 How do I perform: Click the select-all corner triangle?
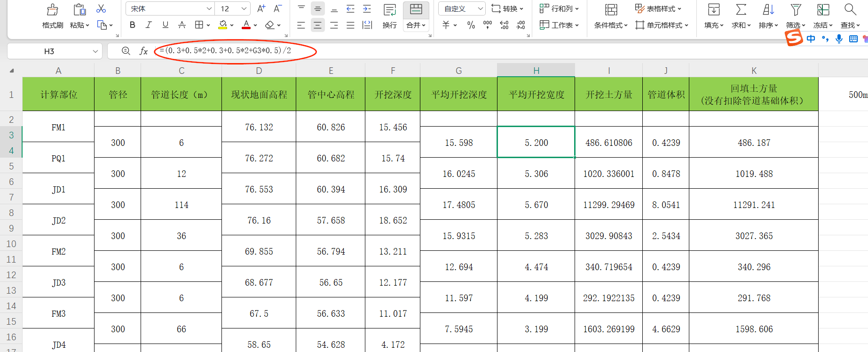click(12, 71)
